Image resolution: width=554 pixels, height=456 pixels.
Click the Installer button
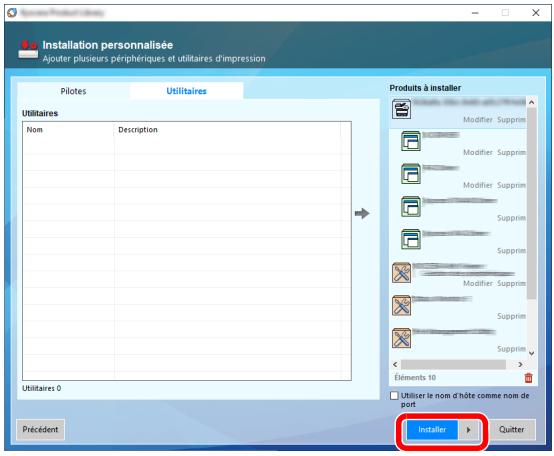click(x=432, y=430)
